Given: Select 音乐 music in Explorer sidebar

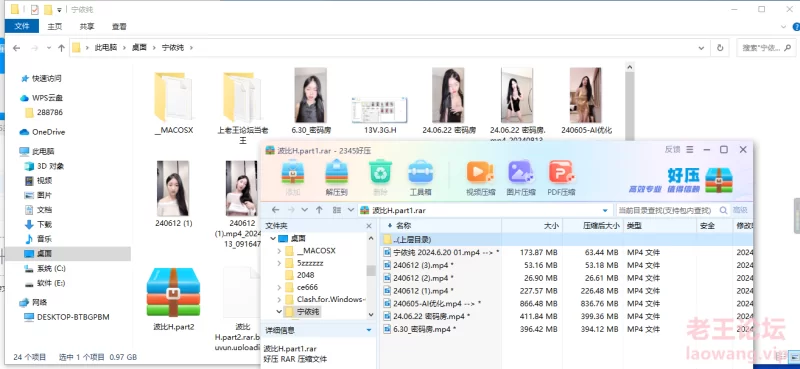Looking at the screenshot, I should [38, 238].
